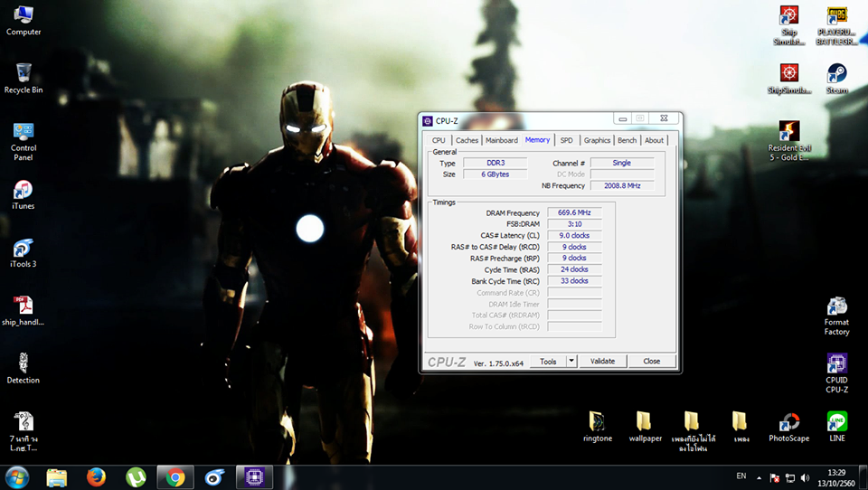Screen dimensions: 868x490
Task: Click the CPU-Z title bar icon
Action: 428,121
